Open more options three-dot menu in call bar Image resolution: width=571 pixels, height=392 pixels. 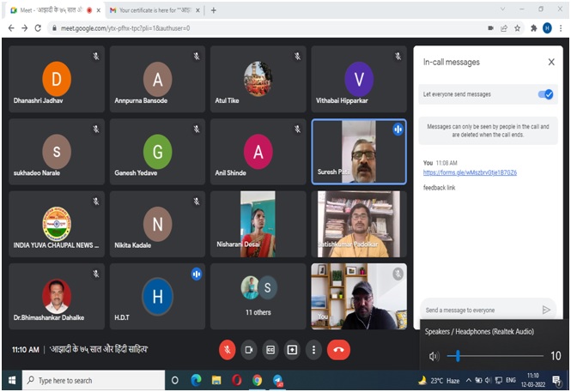314,349
